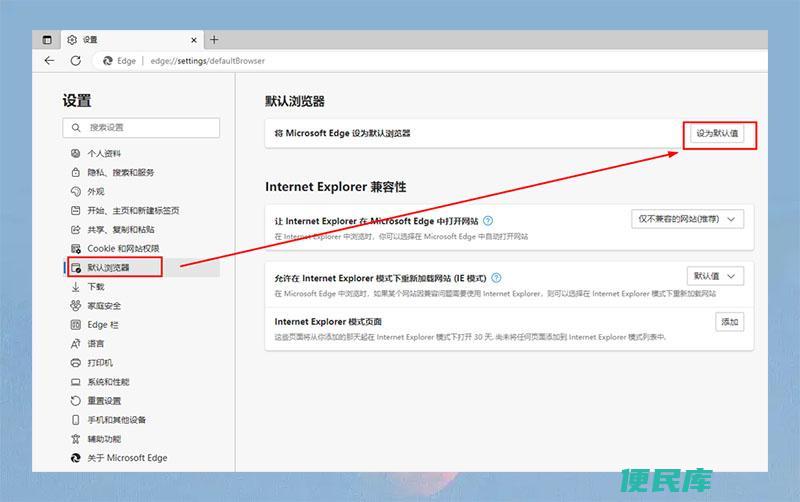Click help icon beside (IE 模式)
This screenshot has height=502, width=800.
pos(496,278)
